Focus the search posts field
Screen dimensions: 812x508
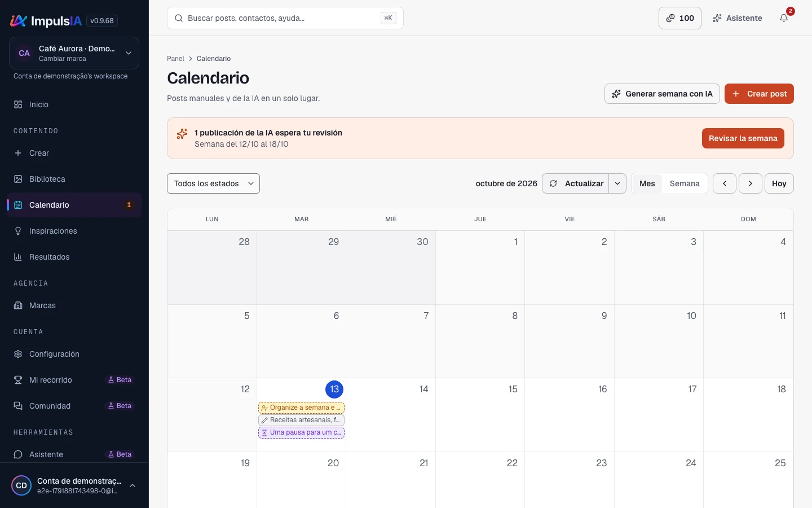pyautogui.click(x=285, y=18)
